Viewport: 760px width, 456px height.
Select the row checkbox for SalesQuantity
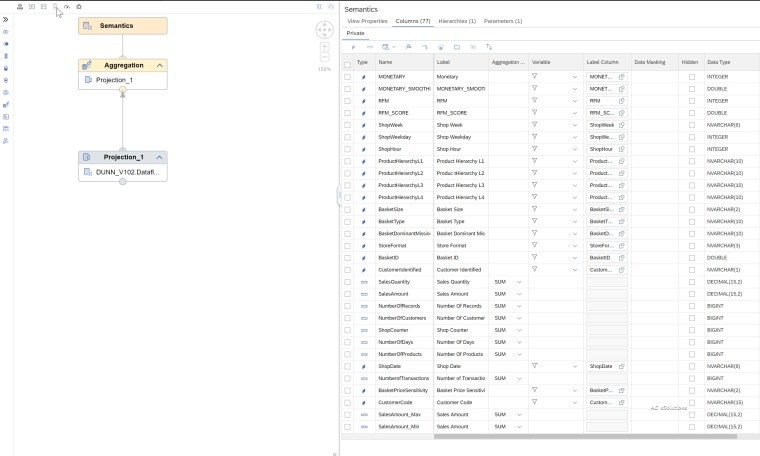coord(347,282)
